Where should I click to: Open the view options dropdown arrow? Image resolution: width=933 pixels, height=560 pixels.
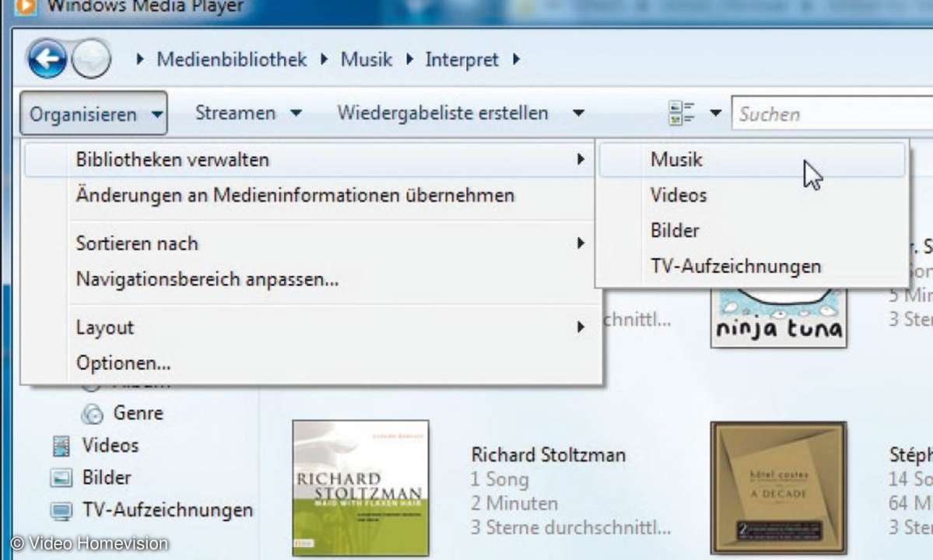716,113
